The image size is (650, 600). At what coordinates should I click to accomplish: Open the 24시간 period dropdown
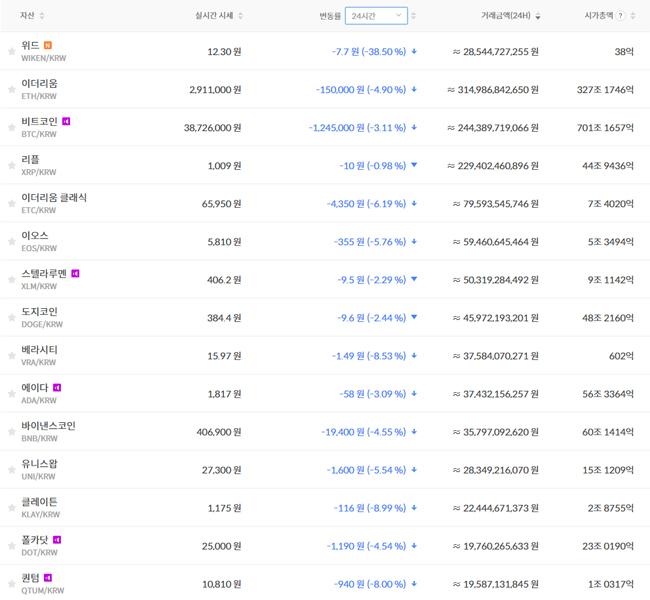(376, 16)
